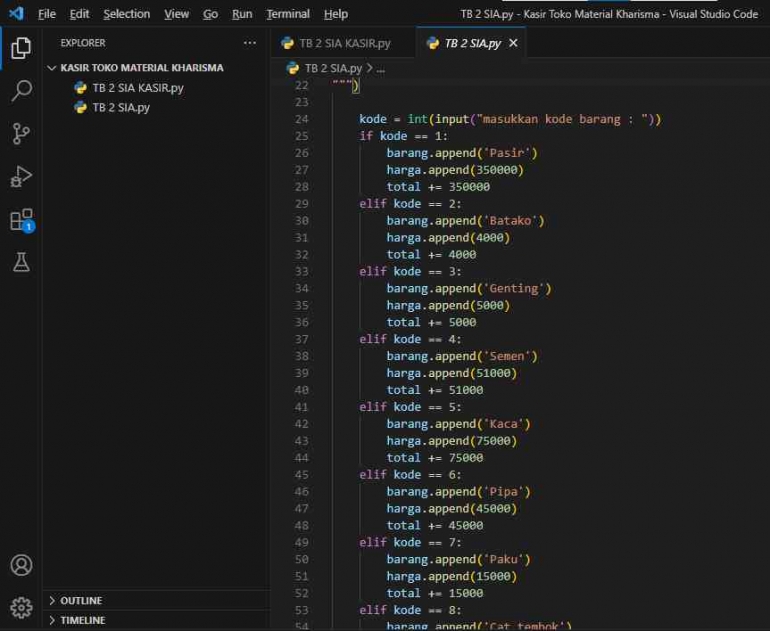770x631 pixels.
Task: Click harga.append(75000) code line
Action: (x=451, y=441)
